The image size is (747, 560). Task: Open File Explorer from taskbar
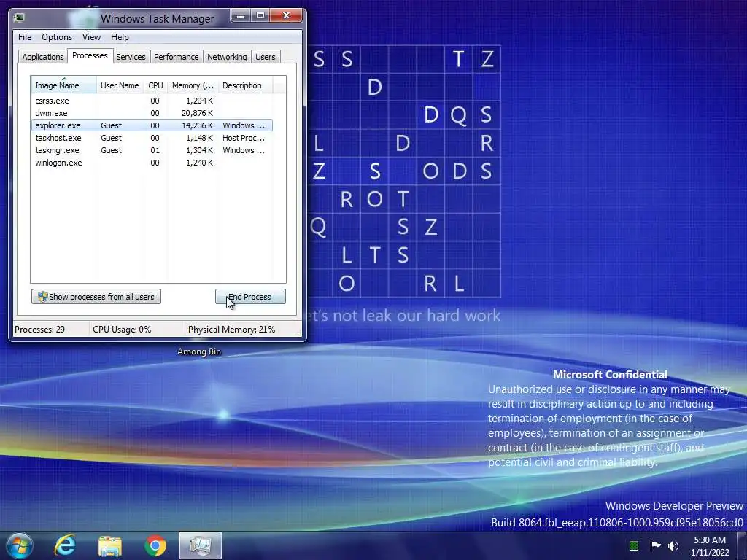110,545
